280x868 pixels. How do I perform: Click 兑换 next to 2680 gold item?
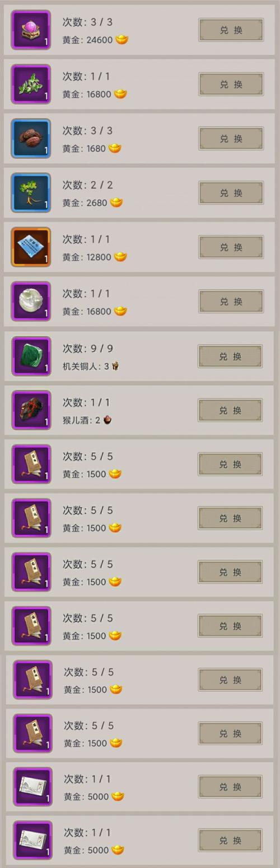point(231,193)
